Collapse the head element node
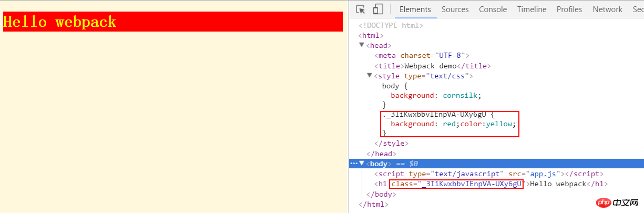Image resolution: width=644 pixels, height=213 pixels. coord(362,46)
